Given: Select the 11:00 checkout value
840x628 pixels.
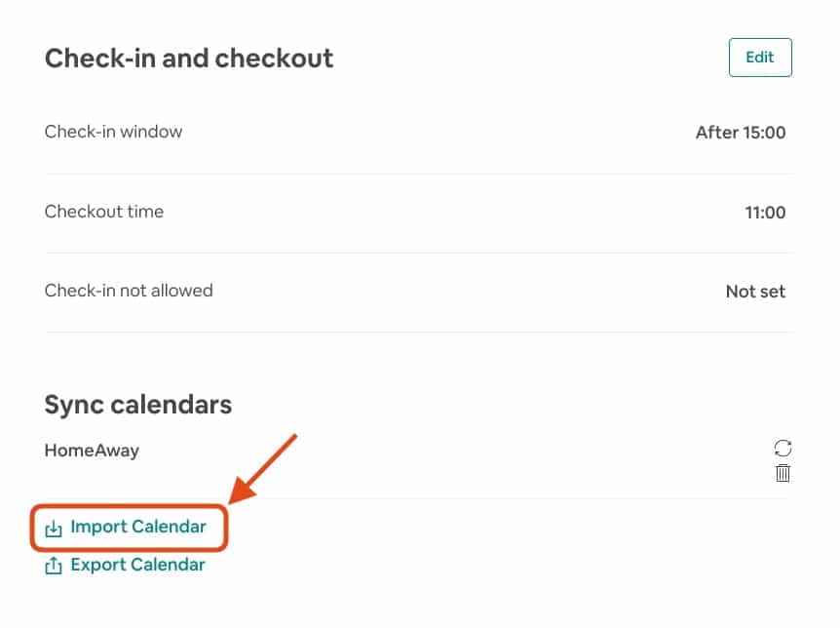Looking at the screenshot, I should (x=766, y=211).
